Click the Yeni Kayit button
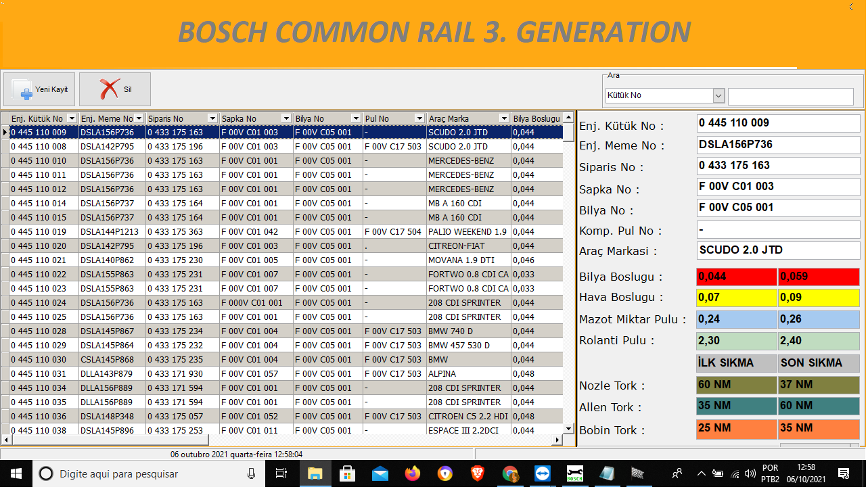This screenshot has width=868, height=489. 39,89
